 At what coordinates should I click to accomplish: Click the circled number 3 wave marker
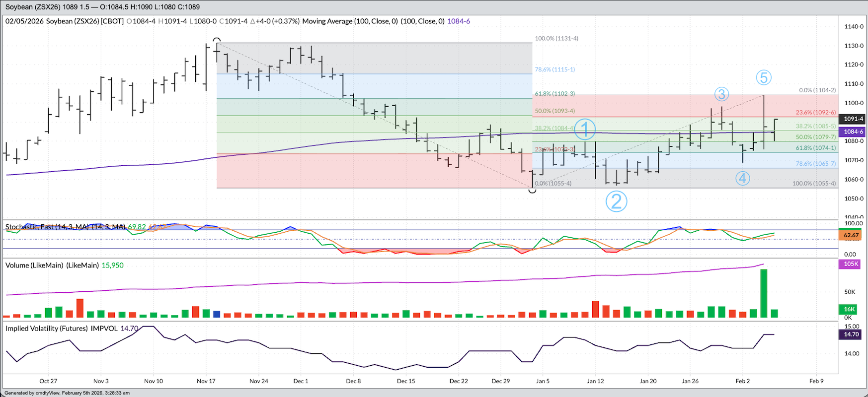pyautogui.click(x=721, y=94)
